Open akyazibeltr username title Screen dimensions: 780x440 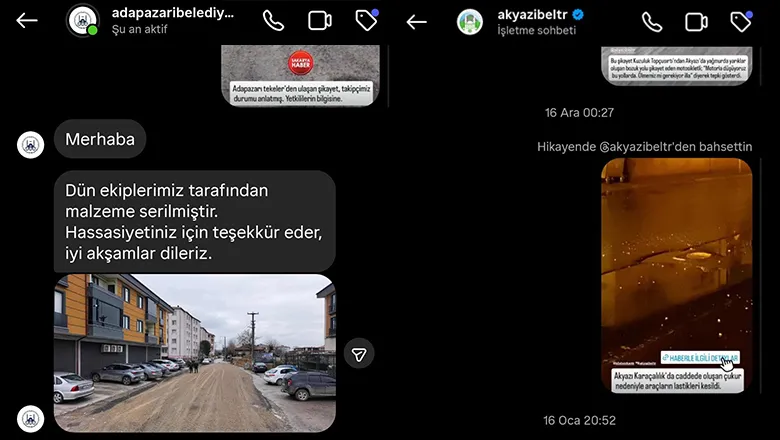[532, 15]
